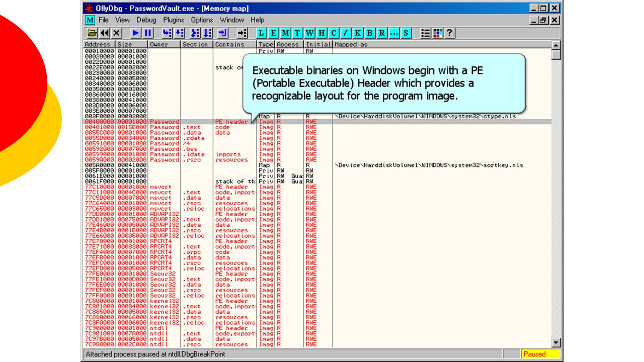644x362 pixels.
Task: Click the Go to address arrow icon
Action: [243, 33]
